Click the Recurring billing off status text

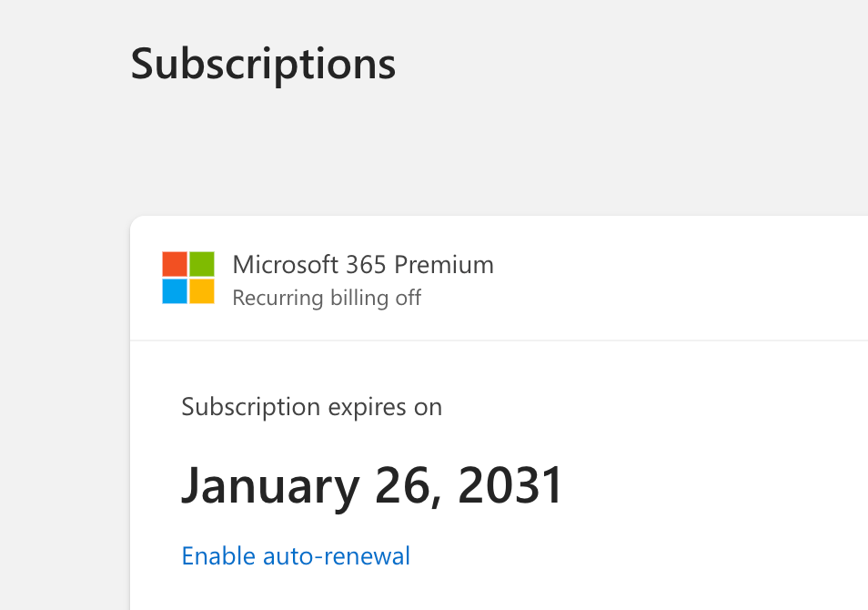pos(327,298)
